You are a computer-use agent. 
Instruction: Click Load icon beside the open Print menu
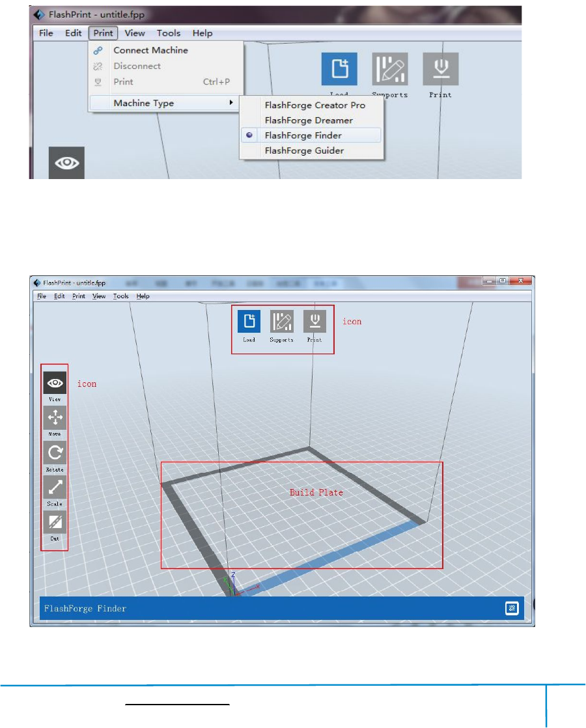point(339,69)
